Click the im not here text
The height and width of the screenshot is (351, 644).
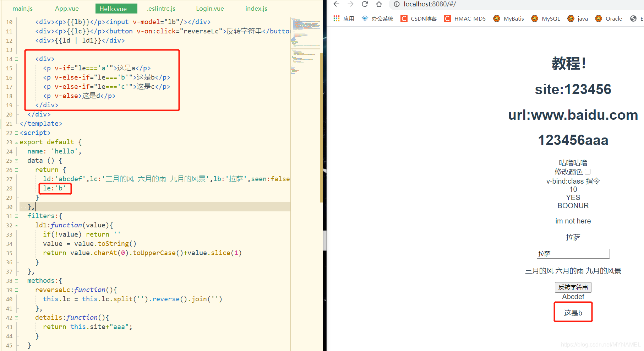pos(573,221)
